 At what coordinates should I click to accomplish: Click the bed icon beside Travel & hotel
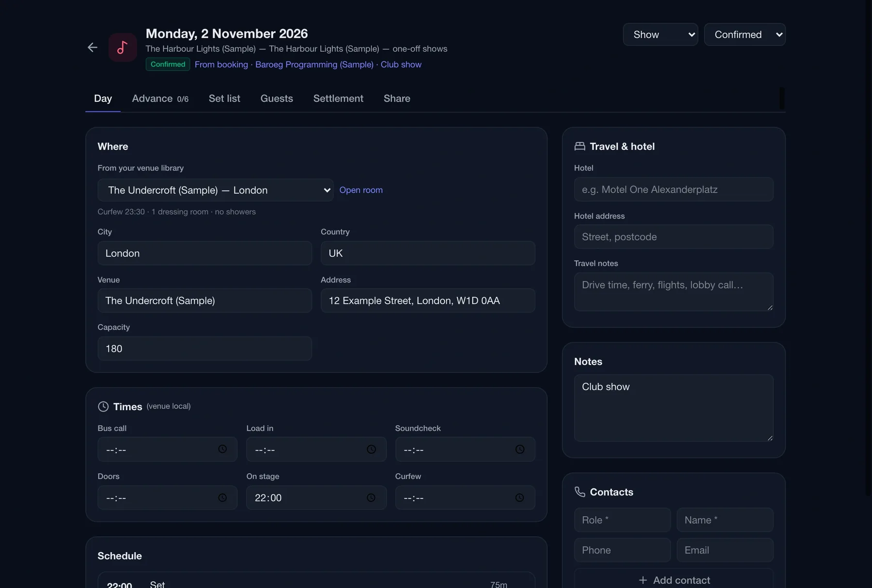coord(580,146)
